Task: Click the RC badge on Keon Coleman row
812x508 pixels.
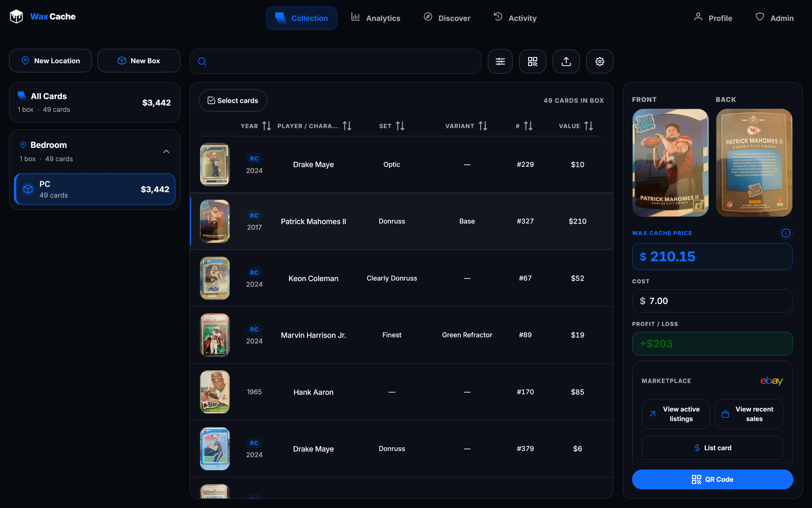Action: [254, 272]
